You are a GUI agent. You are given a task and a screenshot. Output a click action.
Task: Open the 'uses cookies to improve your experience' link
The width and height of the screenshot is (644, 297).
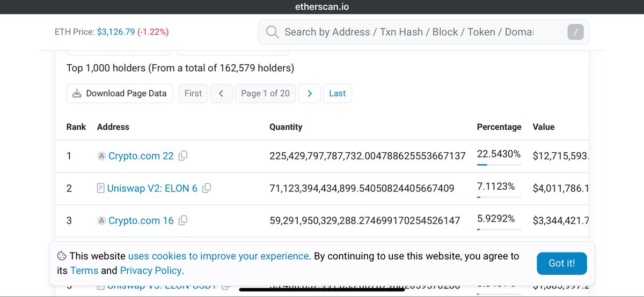(x=218, y=256)
